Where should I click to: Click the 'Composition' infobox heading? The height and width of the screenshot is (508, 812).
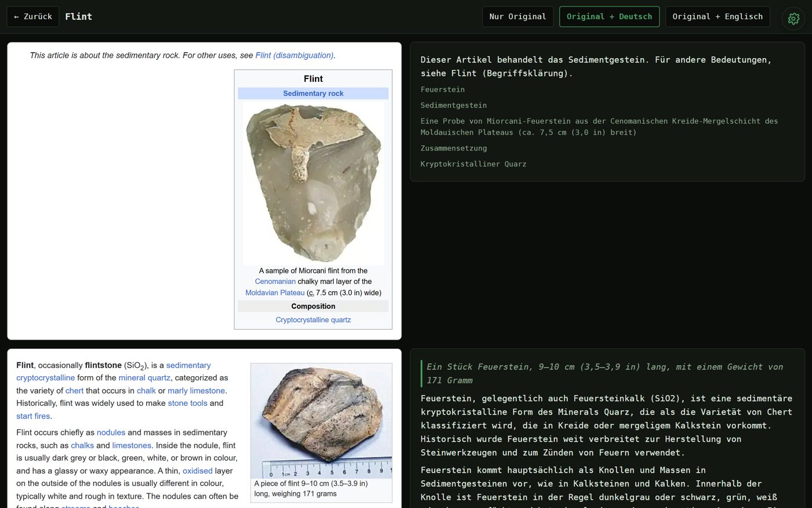pos(313,307)
